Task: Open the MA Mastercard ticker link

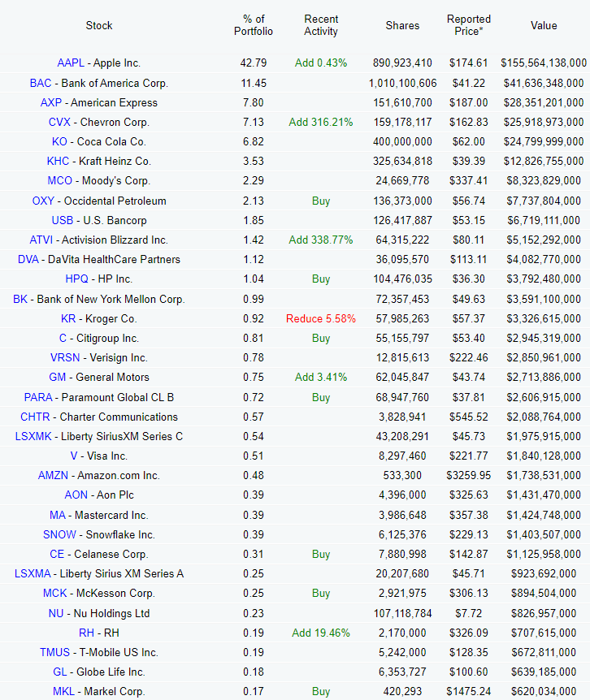Action: click(x=58, y=515)
